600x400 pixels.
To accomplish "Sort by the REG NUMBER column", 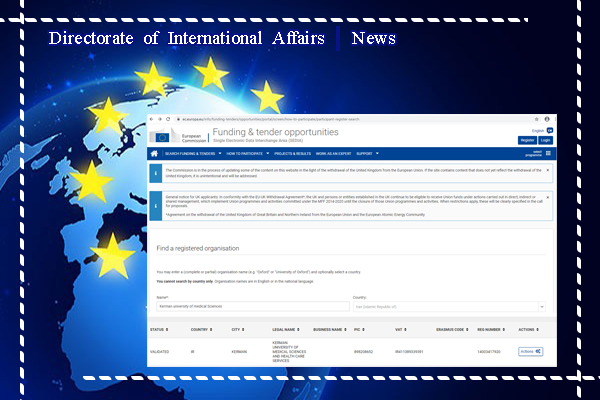I will click(x=491, y=330).
